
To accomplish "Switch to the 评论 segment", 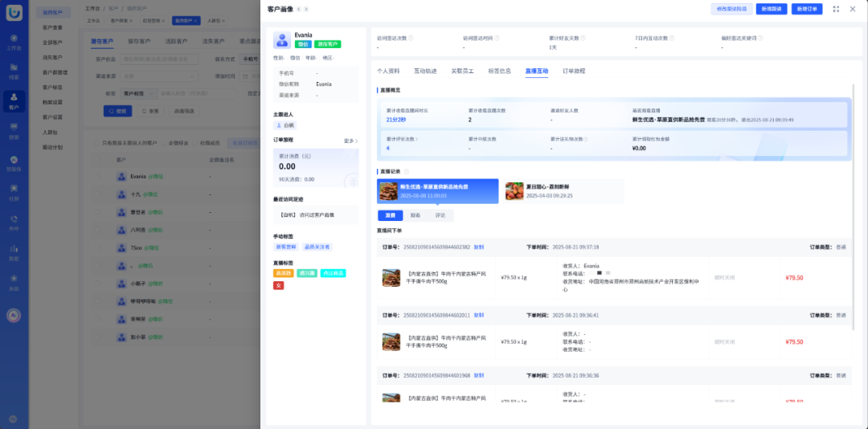I will (440, 215).
